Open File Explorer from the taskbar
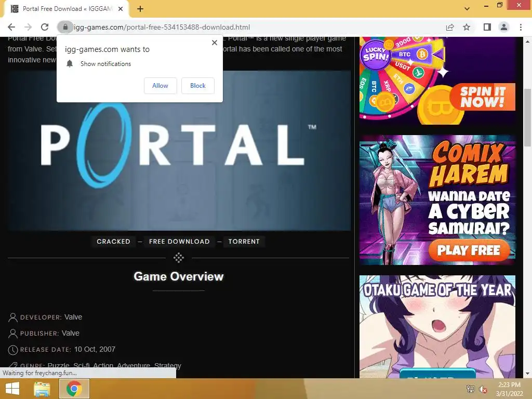 pos(42,389)
